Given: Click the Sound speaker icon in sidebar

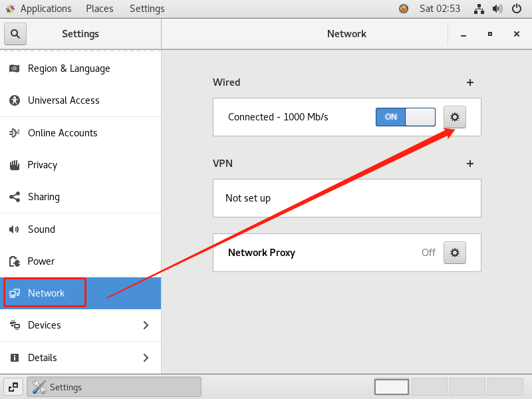Looking at the screenshot, I should tap(14, 229).
